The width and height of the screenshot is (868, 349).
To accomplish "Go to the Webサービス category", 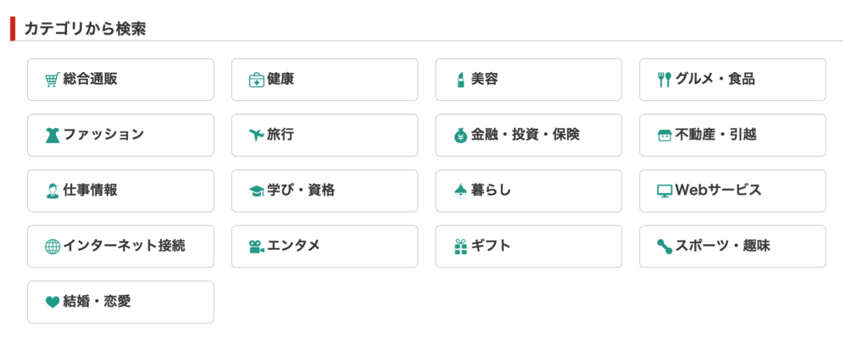I will coord(732,191).
